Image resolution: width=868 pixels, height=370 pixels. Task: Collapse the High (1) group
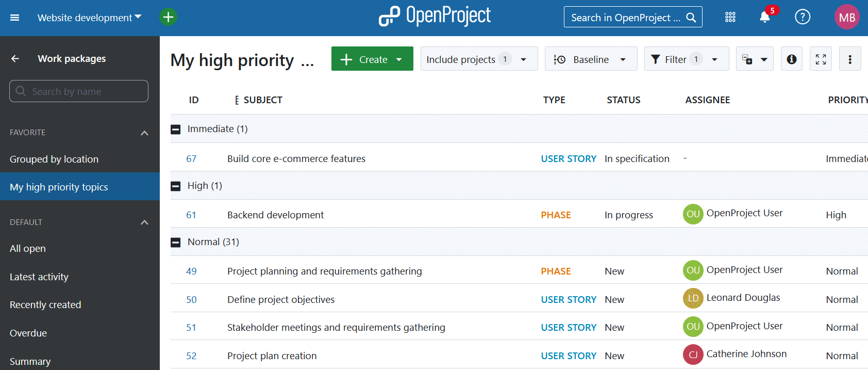coord(176,186)
